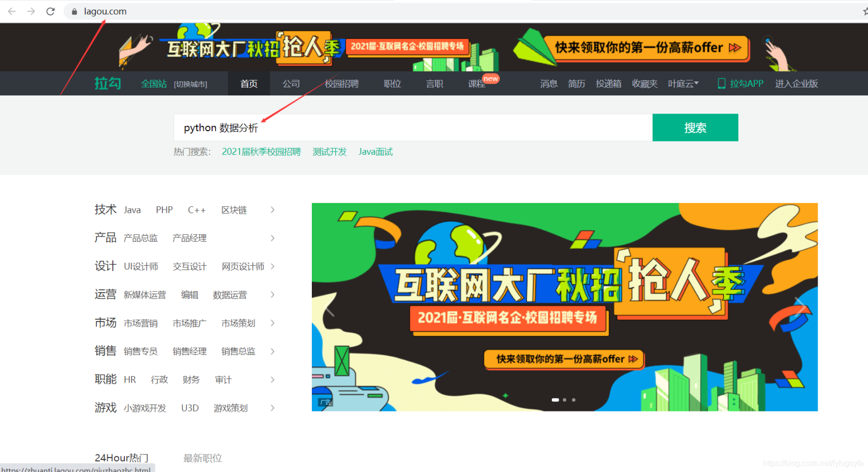Open 消息 messages

(549, 84)
